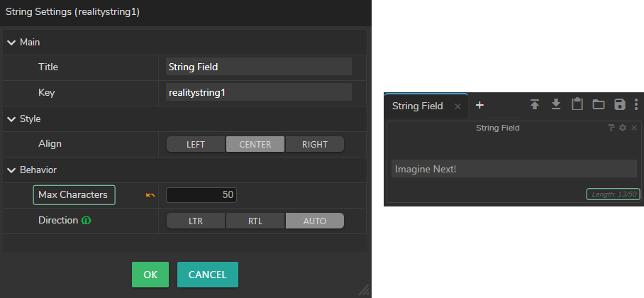Viewport: 644px width, 298px height.
Task: Collapse the Behavior section
Action: (11, 170)
